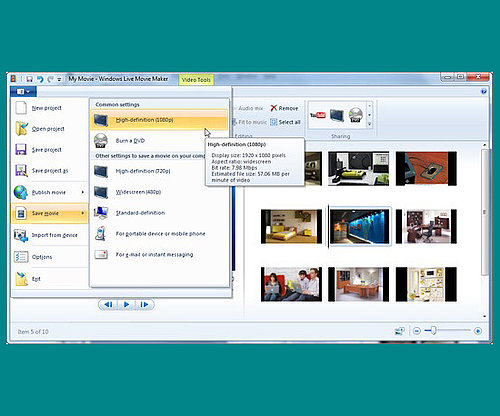Click the Save project as icon
The height and width of the screenshot is (416, 500).
tap(21, 170)
